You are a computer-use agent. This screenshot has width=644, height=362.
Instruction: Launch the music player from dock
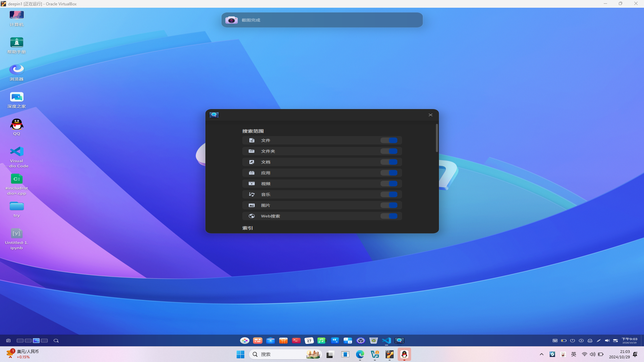click(x=322, y=341)
